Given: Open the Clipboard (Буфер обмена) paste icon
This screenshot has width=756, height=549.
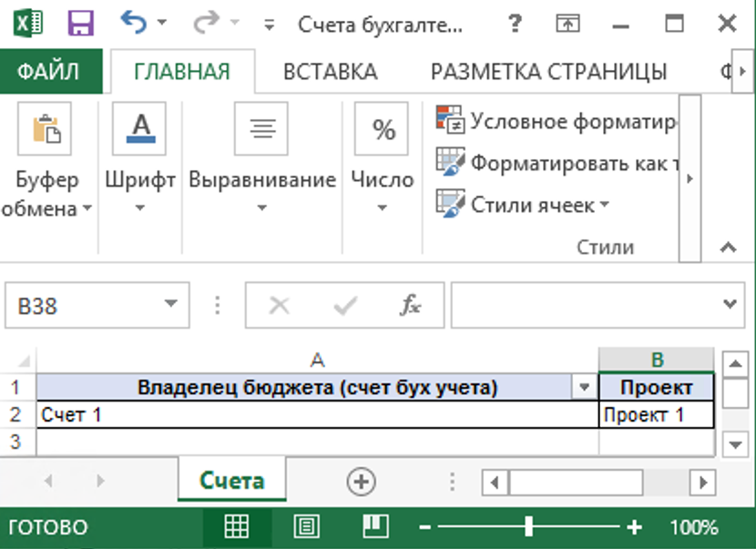Looking at the screenshot, I should [x=46, y=129].
